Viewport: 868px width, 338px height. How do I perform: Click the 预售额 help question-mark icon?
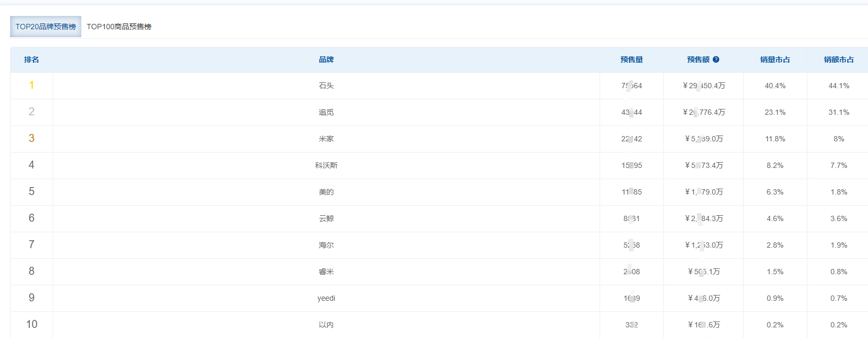(x=716, y=60)
